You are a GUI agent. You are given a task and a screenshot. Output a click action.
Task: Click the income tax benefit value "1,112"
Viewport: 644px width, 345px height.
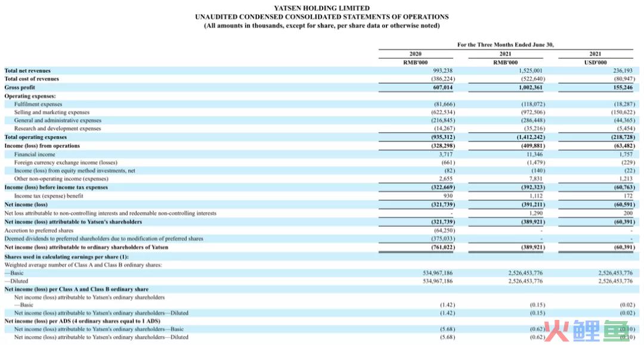(x=535, y=196)
